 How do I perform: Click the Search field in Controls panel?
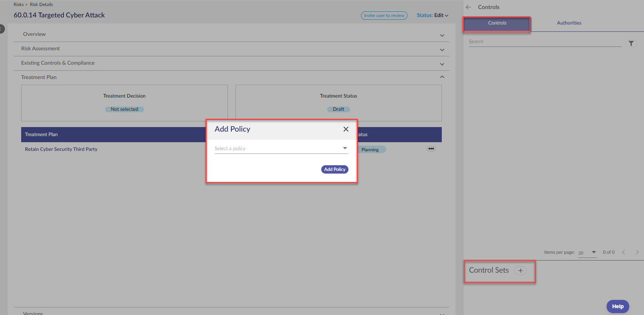[x=545, y=42]
